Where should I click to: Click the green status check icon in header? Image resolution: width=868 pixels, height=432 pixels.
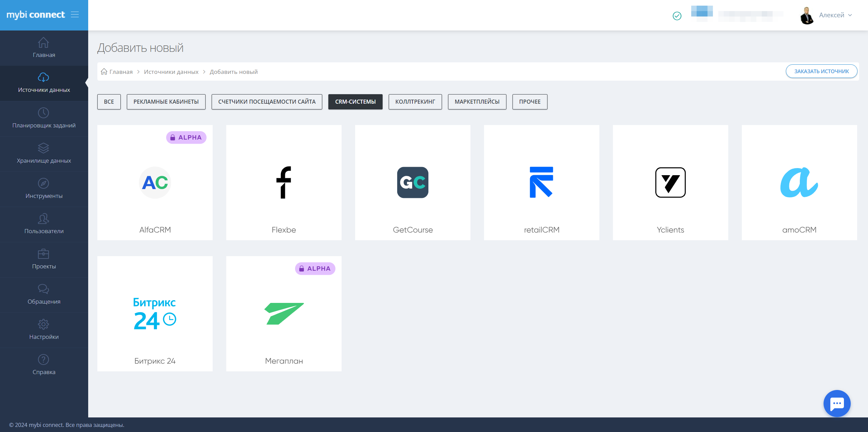(677, 16)
